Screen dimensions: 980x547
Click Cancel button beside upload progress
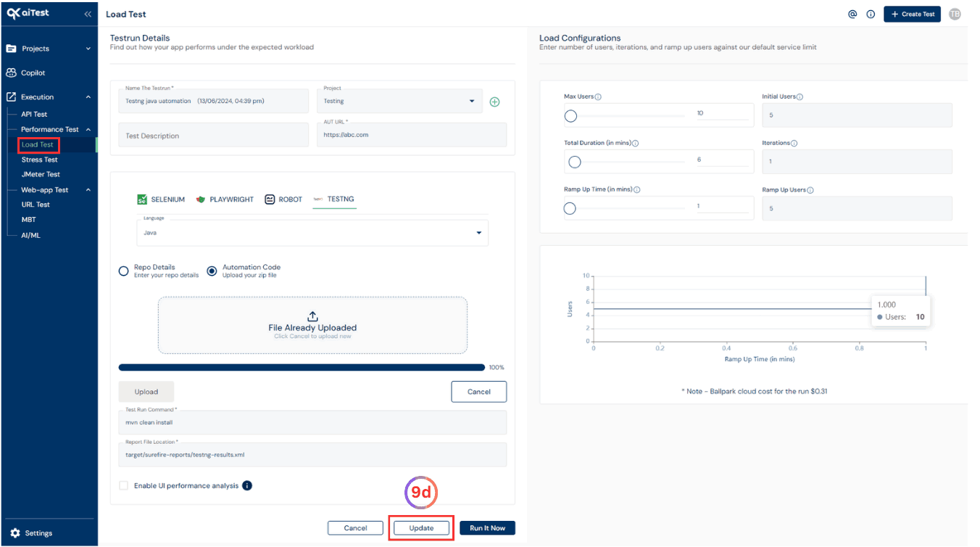click(x=478, y=392)
